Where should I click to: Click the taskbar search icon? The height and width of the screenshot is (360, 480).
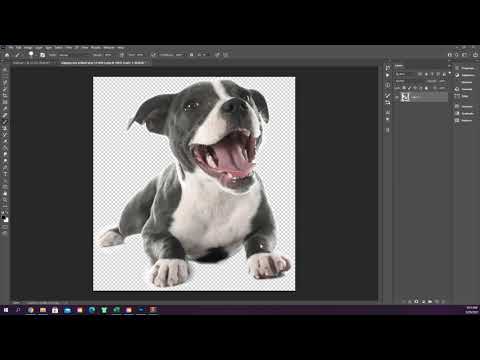(18, 310)
